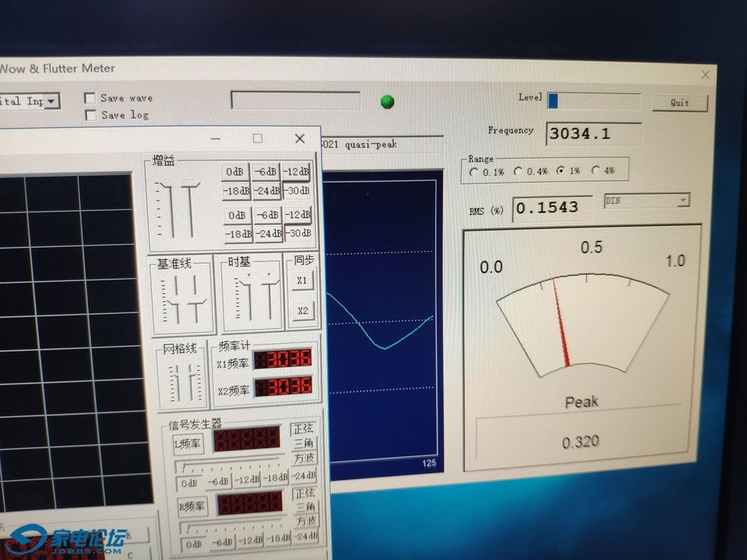
Task: Select the 4% range option
Action: pyautogui.click(x=596, y=170)
